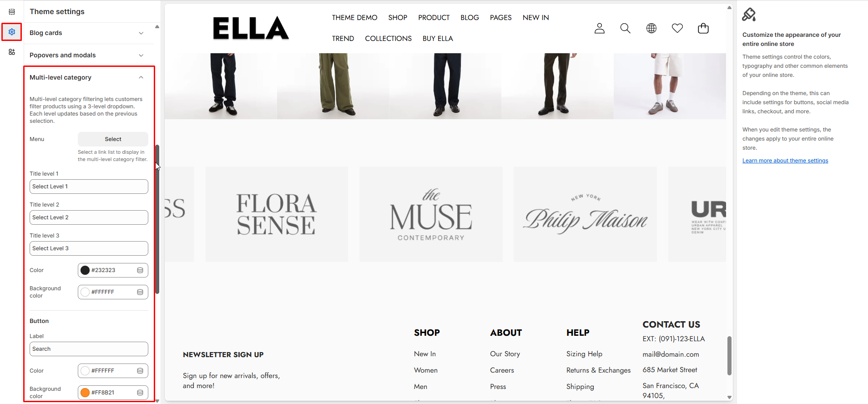Open search magnifier in store header
This screenshot has height=404, width=868.
[x=626, y=28]
